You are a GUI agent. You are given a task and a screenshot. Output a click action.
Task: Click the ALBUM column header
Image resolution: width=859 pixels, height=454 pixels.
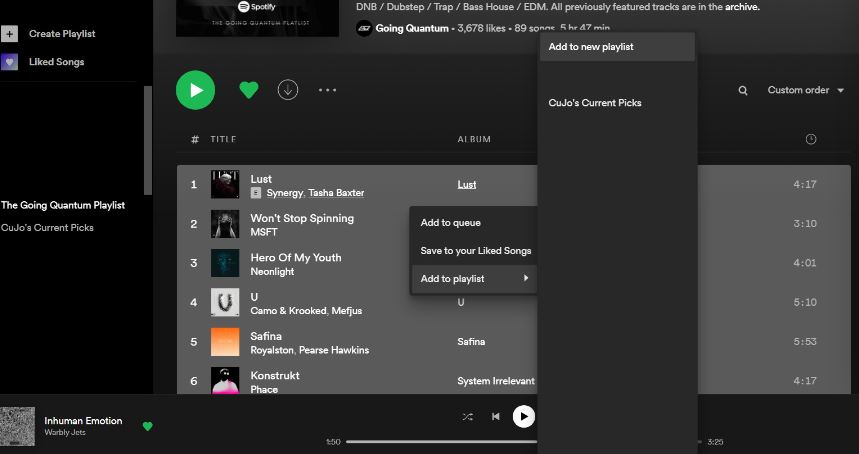[x=474, y=139]
